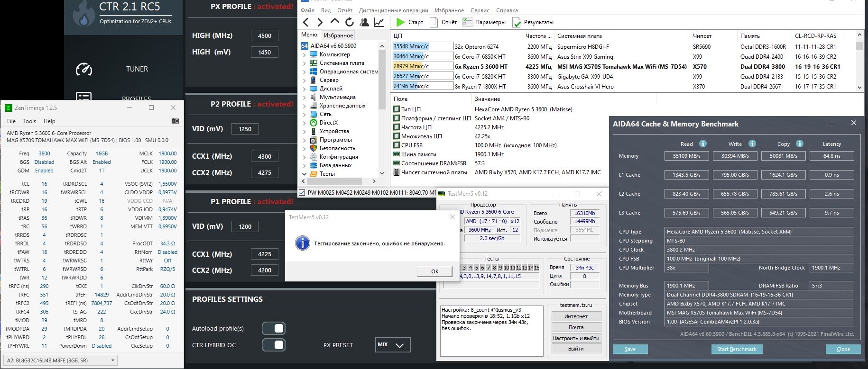Viewport: 868px width, 369px height.
Task: Click the P2 PROFILE VID field showing 1250
Action: pyautogui.click(x=245, y=129)
